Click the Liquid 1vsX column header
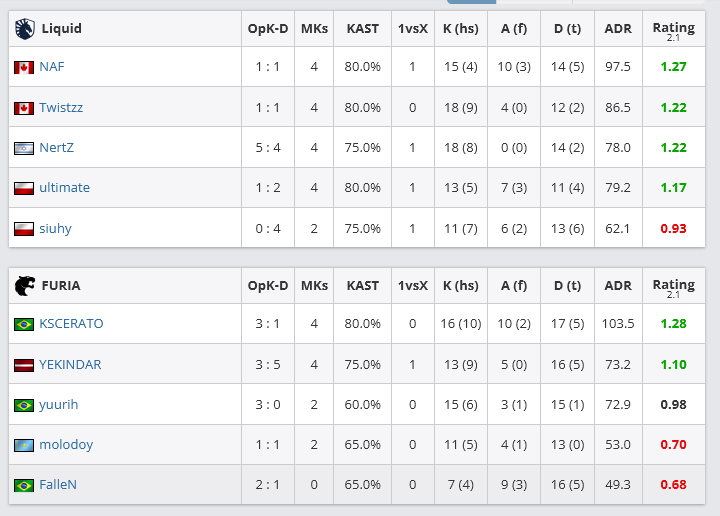This screenshot has height=516, width=720. [x=412, y=29]
